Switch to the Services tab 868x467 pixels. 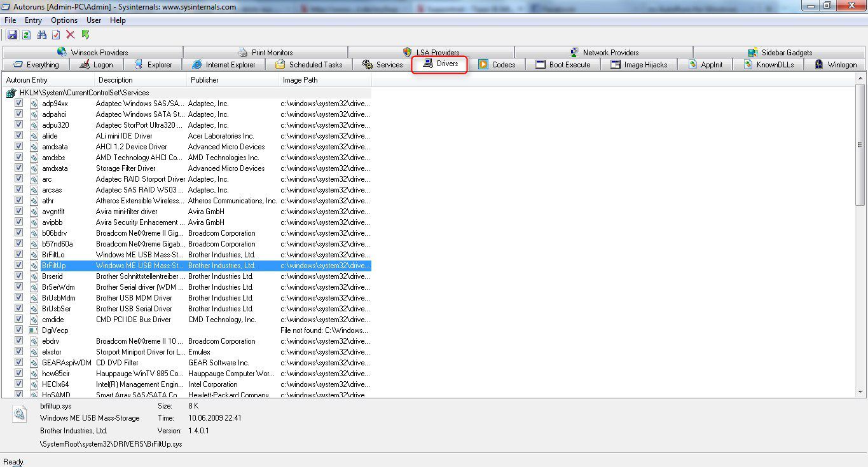pyautogui.click(x=382, y=65)
